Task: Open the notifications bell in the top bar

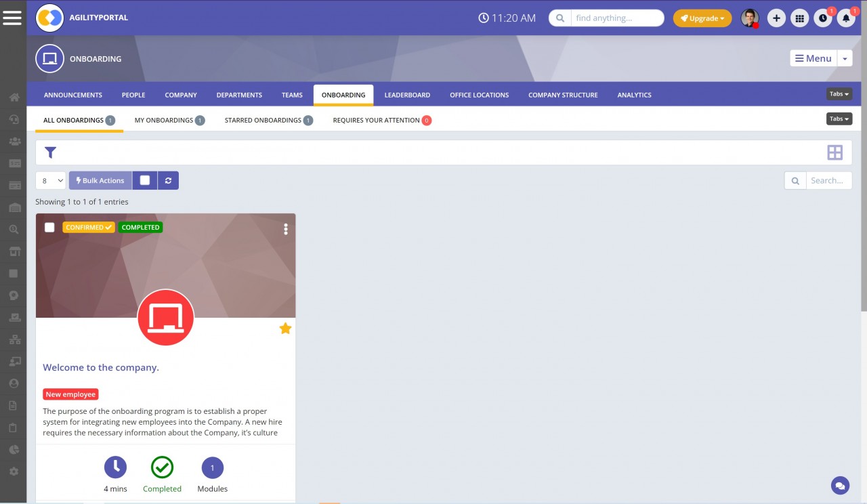Action: 846,18
